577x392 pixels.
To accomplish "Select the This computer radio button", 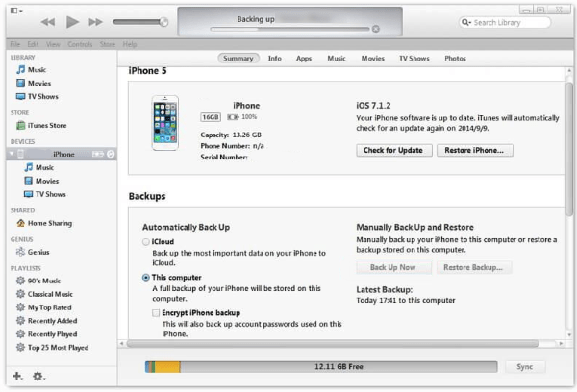I will tap(146, 278).
